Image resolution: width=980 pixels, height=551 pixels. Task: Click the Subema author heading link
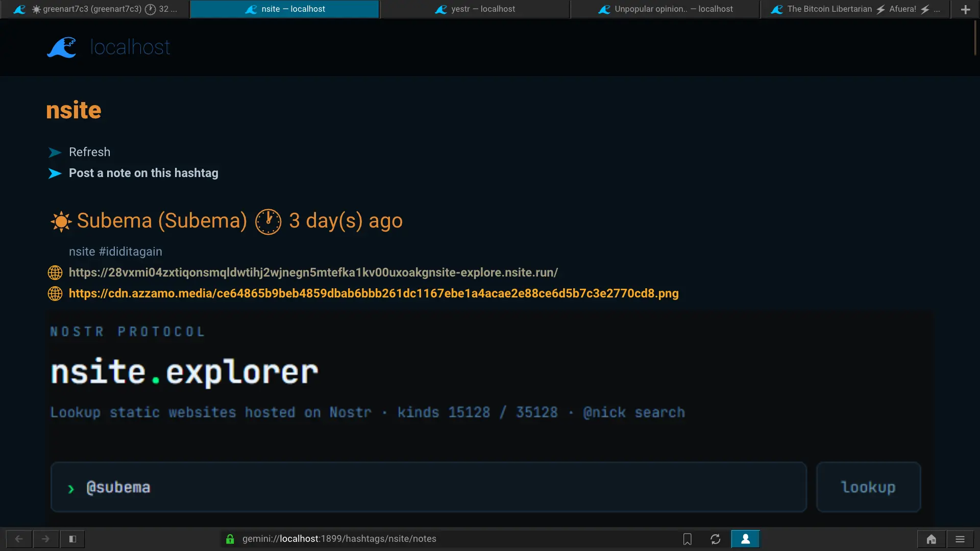click(162, 221)
